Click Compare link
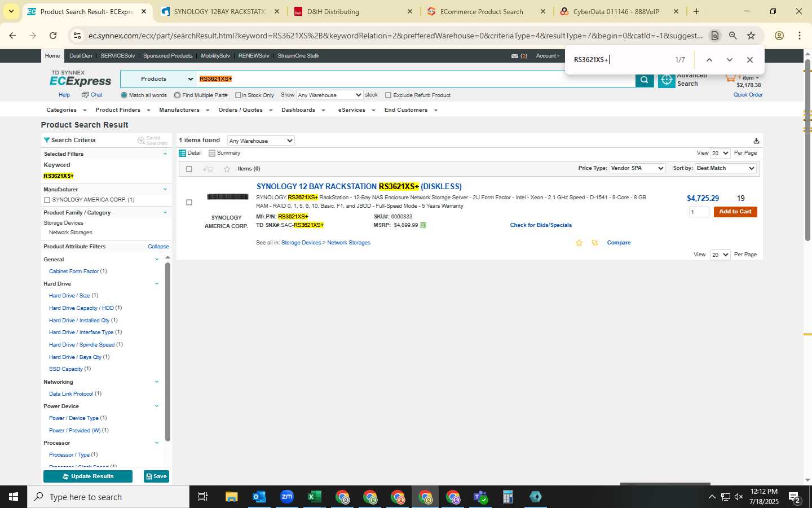812x508 pixels. 619,243
